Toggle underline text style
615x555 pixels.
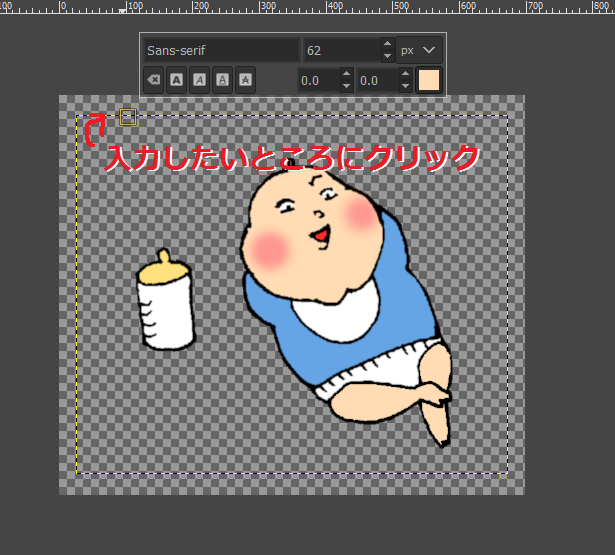tap(222, 80)
